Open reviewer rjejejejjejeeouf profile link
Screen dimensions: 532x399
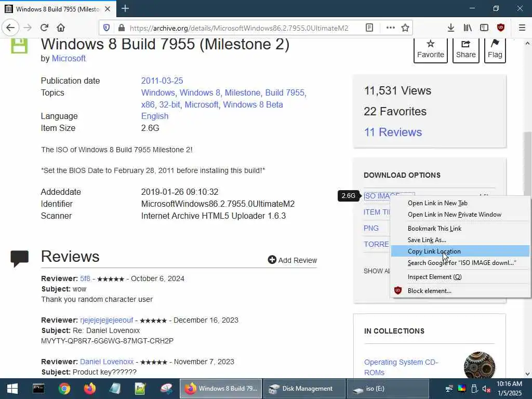[x=107, y=320]
